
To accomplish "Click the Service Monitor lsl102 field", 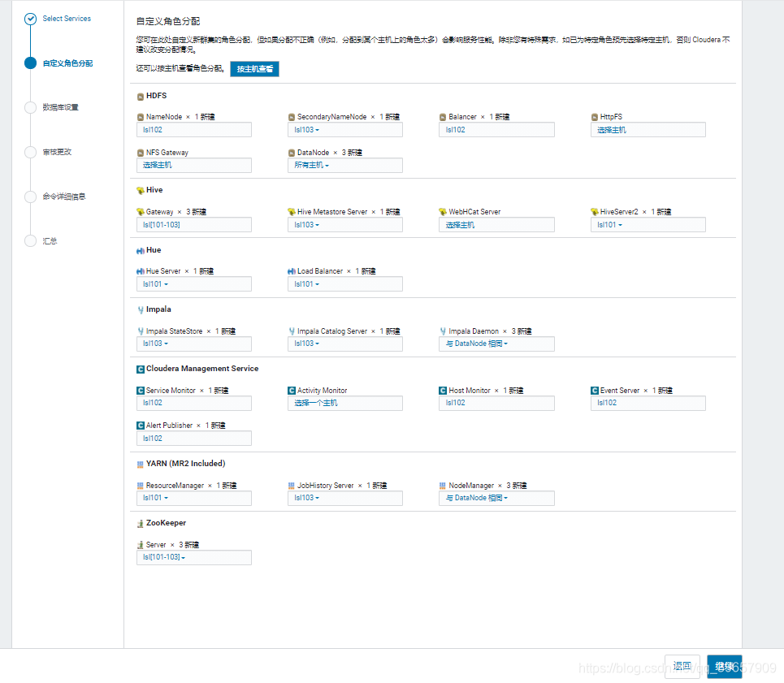I will 194,403.
